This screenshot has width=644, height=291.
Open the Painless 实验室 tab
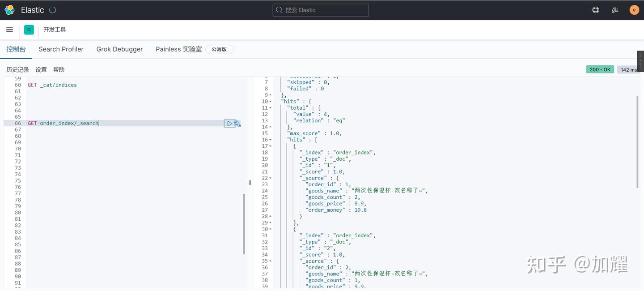click(178, 49)
